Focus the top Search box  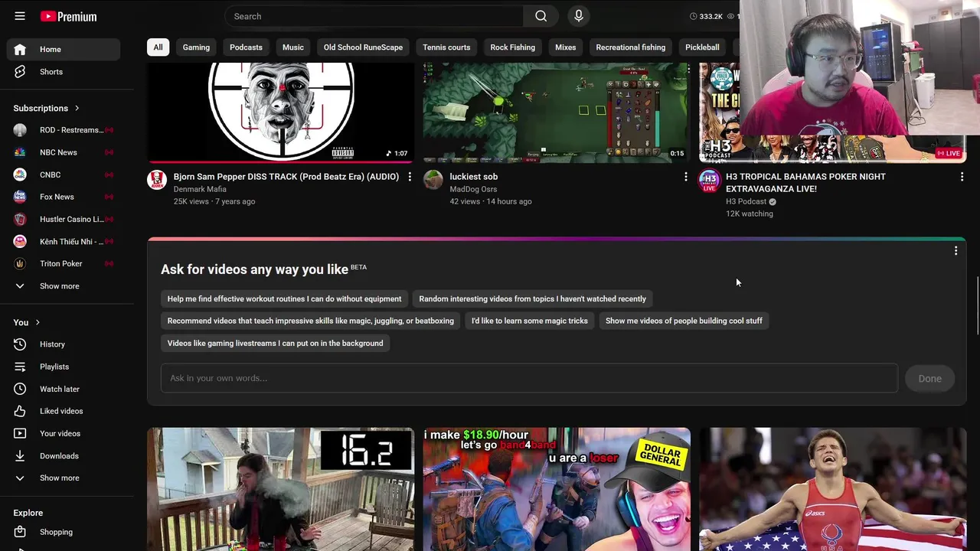(x=374, y=16)
